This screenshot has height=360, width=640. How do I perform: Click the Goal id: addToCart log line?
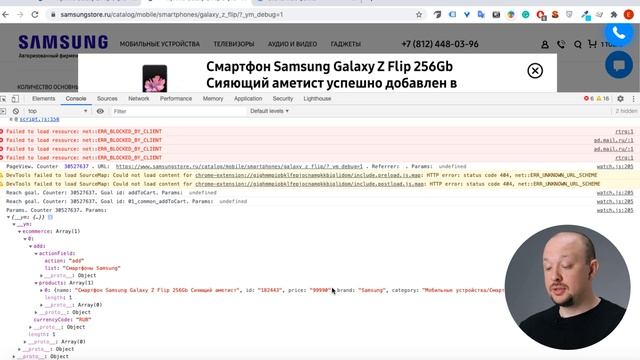coord(111,193)
